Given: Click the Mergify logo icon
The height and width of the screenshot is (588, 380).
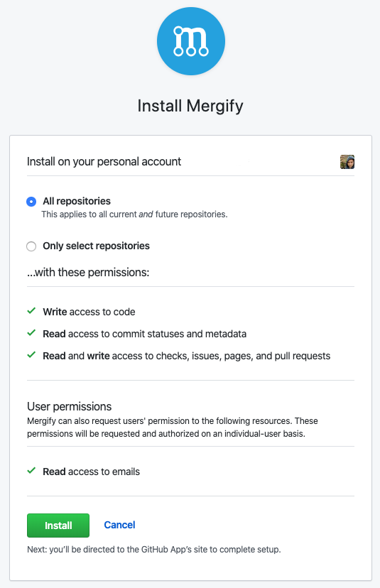Looking at the screenshot, I should tap(191, 41).
